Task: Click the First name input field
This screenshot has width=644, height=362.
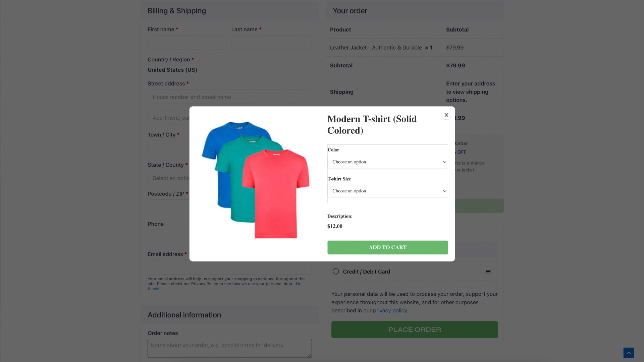Action: (187, 42)
